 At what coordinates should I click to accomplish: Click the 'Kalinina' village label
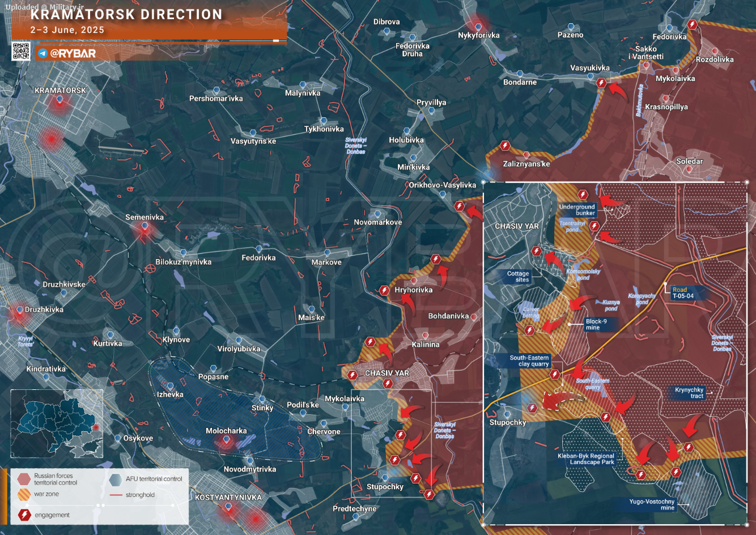click(x=426, y=345)
